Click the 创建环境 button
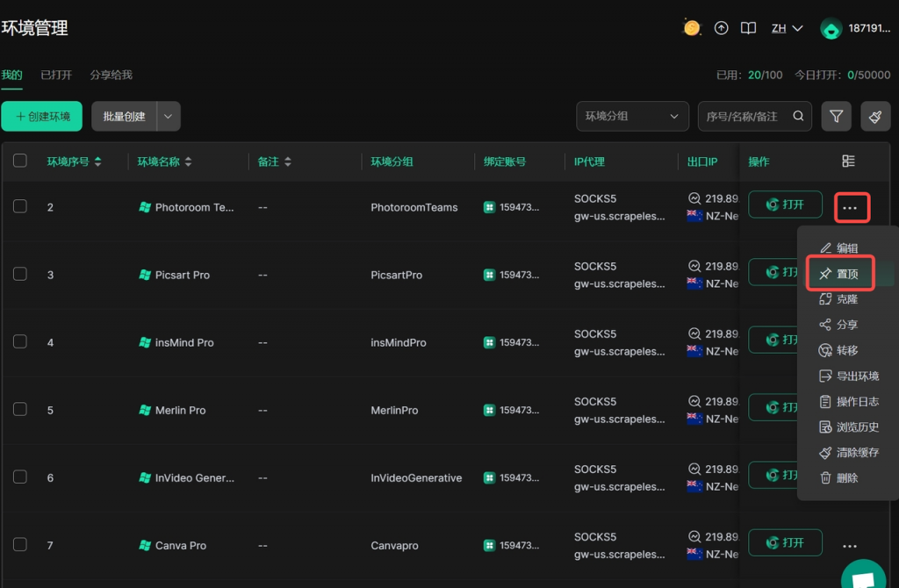The width and height of the screenshot is (899, 588). 42,117
